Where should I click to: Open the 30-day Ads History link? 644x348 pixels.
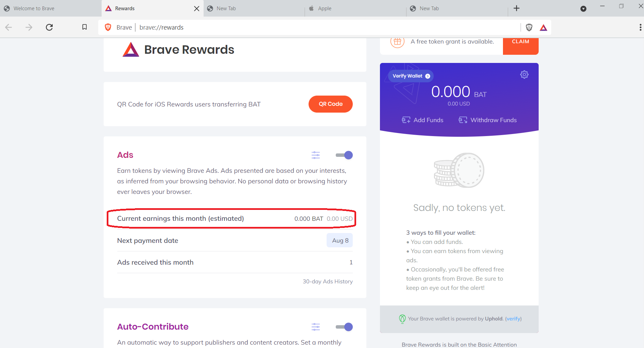[327, 281]
